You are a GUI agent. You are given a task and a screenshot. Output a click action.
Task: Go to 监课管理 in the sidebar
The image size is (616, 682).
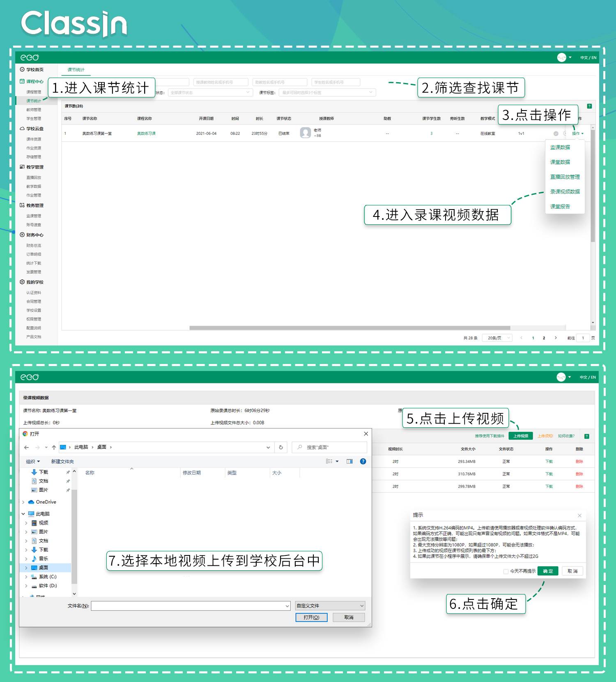coord(34,216)
